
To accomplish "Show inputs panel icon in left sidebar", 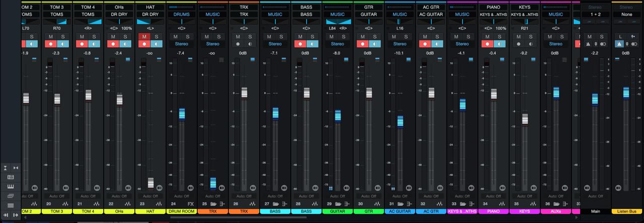I will [x=11, y=177].
